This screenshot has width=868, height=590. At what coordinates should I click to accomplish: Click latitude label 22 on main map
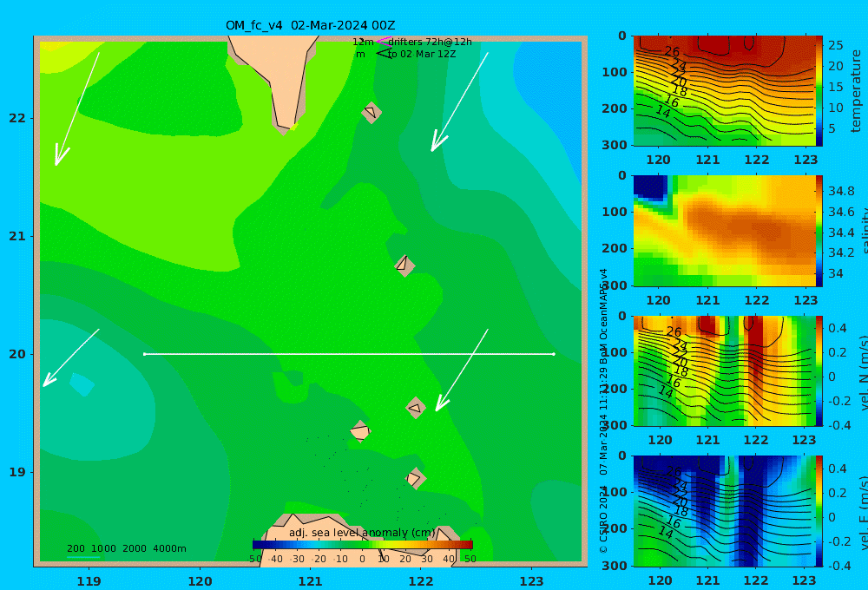[x=17, y=118]
